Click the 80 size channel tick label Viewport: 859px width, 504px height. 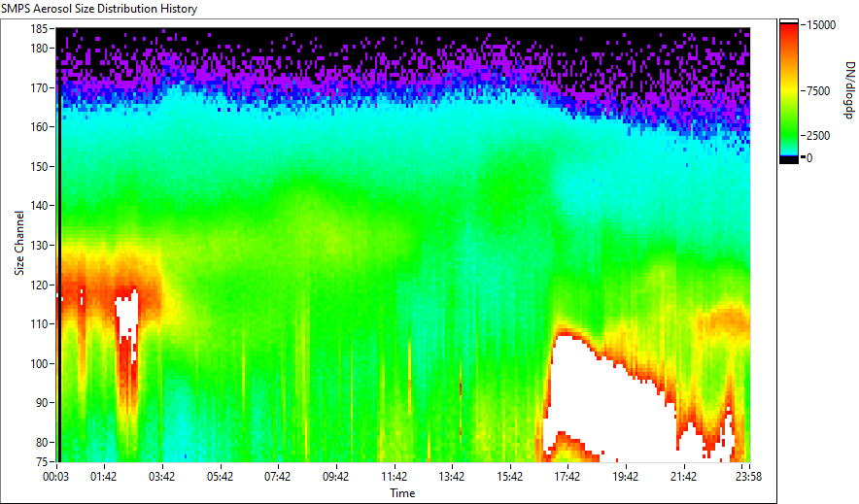[42, 442]
